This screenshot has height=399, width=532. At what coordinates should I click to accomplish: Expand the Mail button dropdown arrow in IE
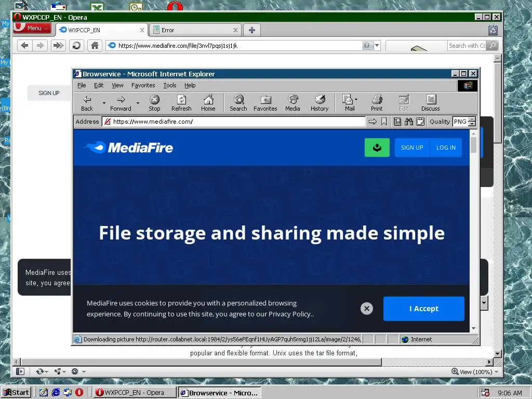(356, 99)
